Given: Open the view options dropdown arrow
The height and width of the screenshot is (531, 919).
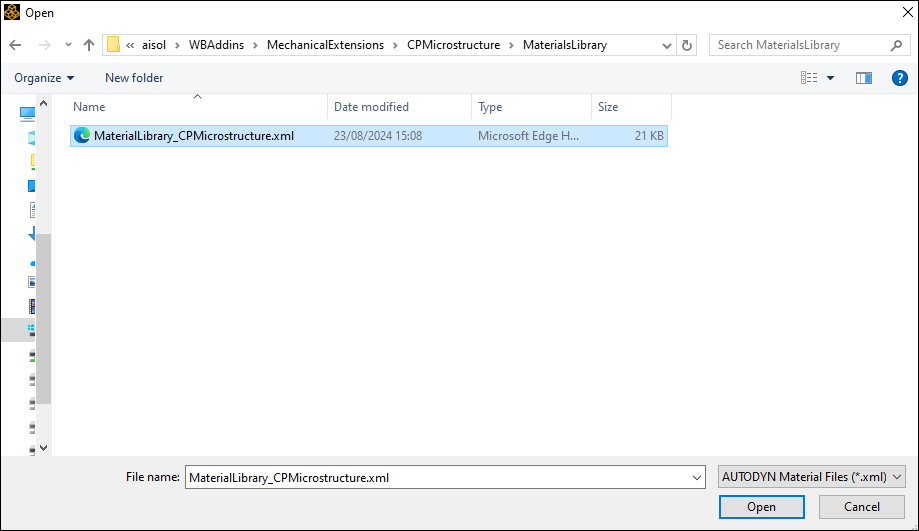Looking at the screenshot, I should point(830,78).
